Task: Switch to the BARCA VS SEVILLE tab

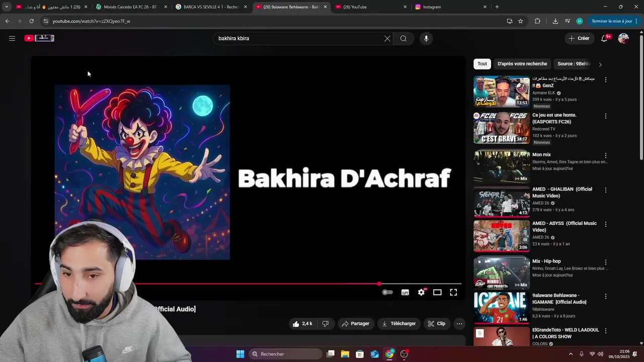Action: pos(211,7)
